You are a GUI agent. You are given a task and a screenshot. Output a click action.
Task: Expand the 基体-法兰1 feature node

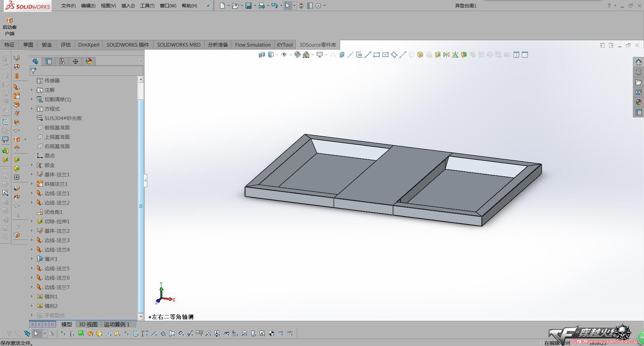click(x=32, y=174)
